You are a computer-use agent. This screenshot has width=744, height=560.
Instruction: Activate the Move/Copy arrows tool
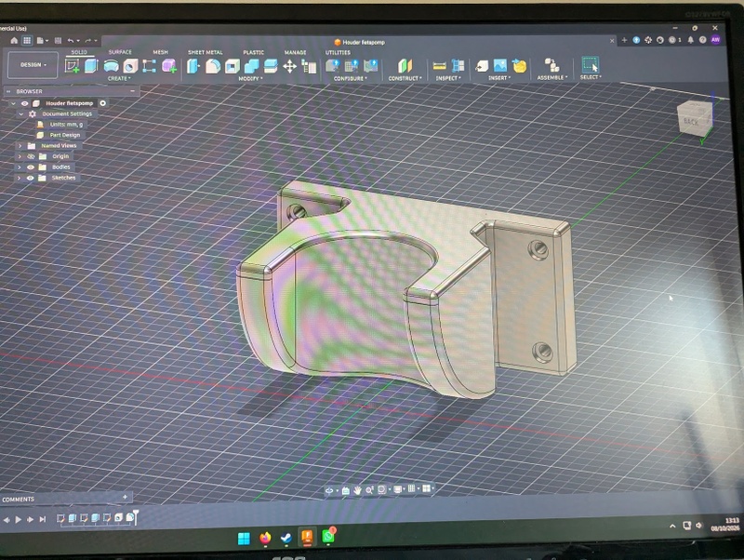[x=289, y=66]
